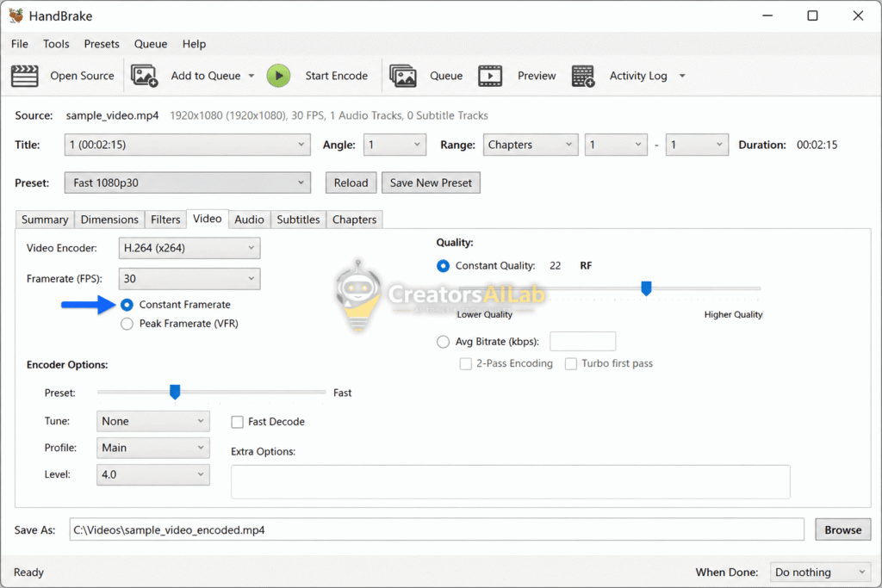Viewport: 882px width, 588px height.
Task: Open the Help menu
Action: tap(194, 44)
